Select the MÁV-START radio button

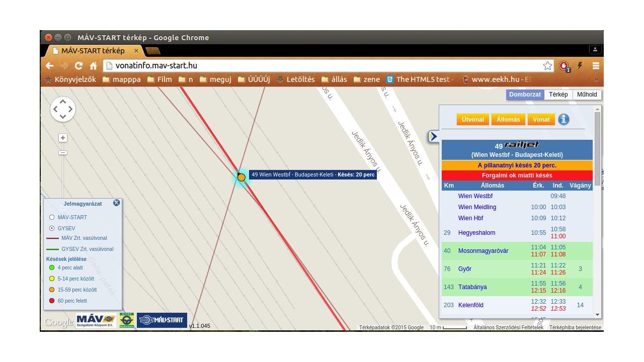coord(52,217)
